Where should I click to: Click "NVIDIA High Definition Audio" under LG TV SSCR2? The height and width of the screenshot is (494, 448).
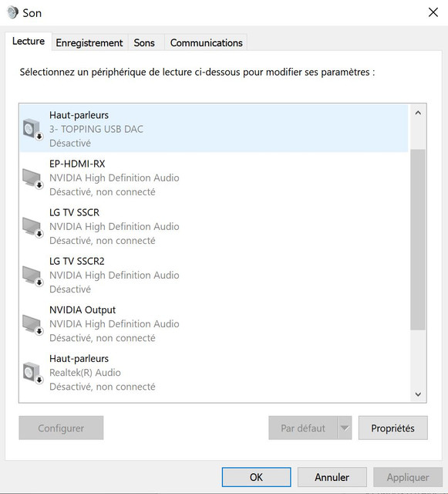tap(114, 276)
